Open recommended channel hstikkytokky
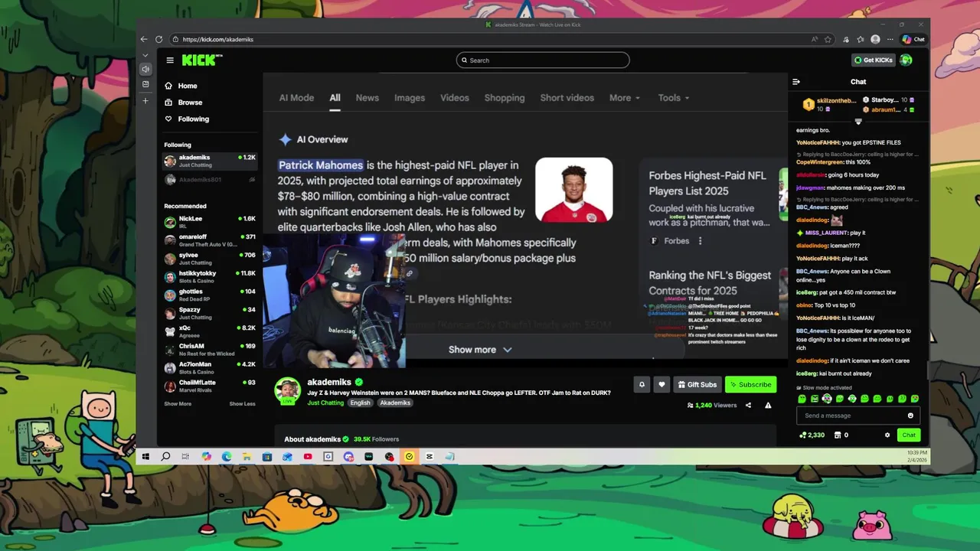This screenshot has width=980, height=551. tap(210, 276)
